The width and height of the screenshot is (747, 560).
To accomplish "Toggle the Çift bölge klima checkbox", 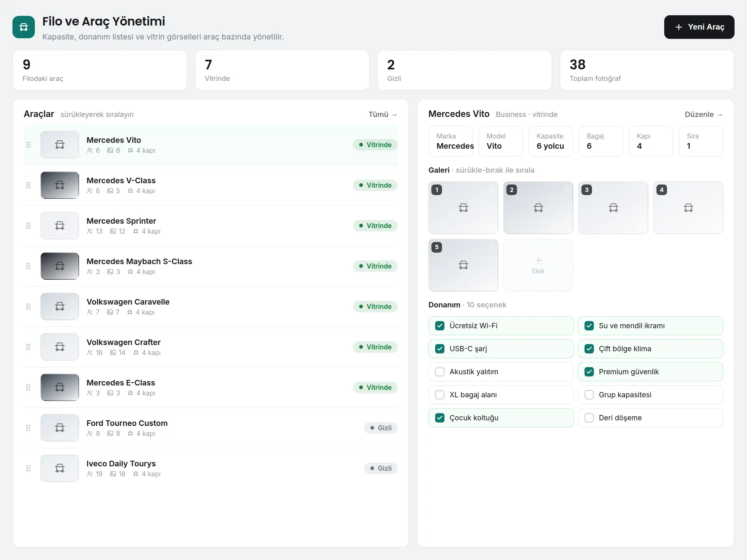I will click(589, 349).
